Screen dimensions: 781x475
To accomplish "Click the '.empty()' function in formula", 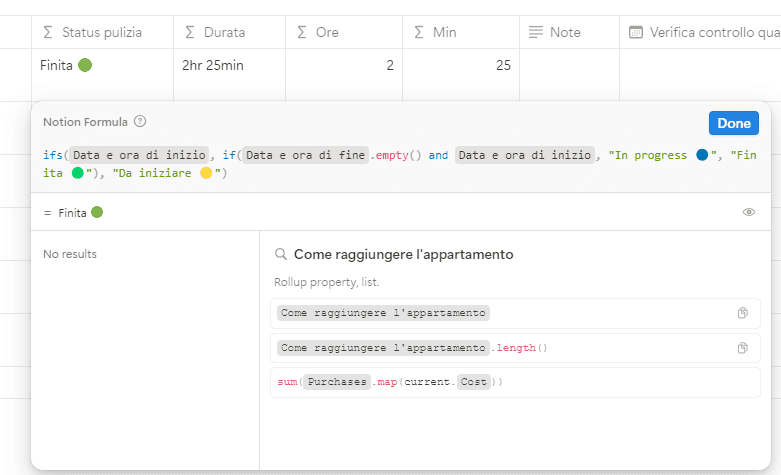I will 395,155.
